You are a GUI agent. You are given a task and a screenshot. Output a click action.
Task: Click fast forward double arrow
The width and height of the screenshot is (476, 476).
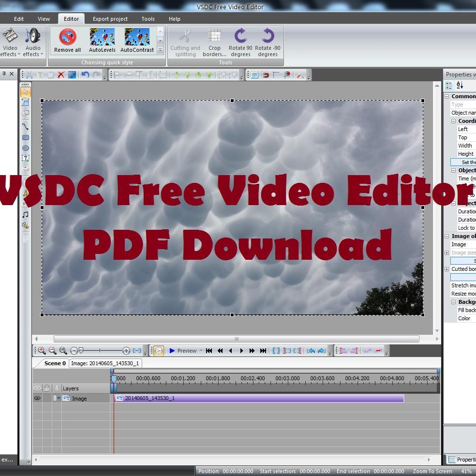(252, 351)
